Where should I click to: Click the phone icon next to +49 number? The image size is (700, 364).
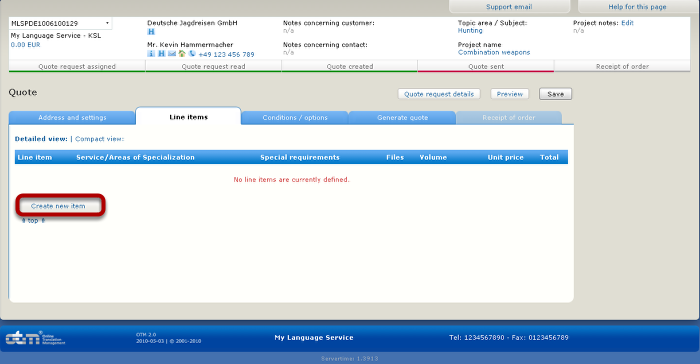pyautogui.click(x=192, y=54)
